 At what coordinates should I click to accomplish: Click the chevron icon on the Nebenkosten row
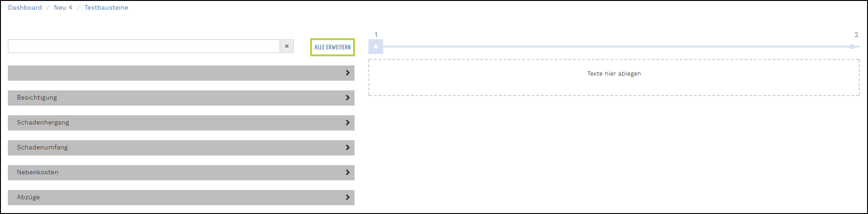pos(348,172)
